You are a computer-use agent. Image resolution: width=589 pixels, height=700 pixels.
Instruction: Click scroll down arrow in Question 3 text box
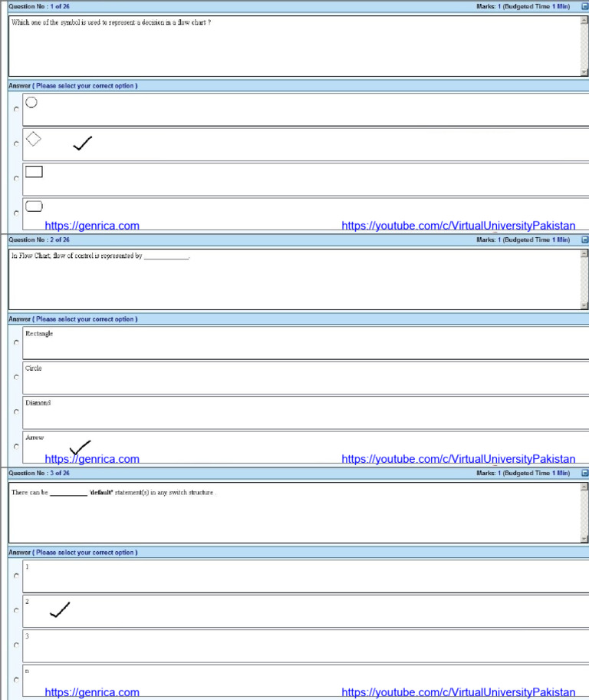[x=584, y=538]
